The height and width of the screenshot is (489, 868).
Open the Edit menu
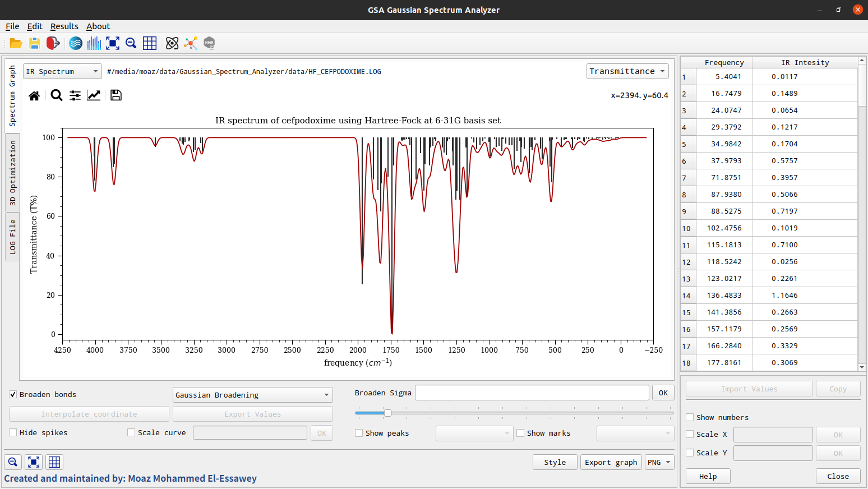click(x=35, y=26)
